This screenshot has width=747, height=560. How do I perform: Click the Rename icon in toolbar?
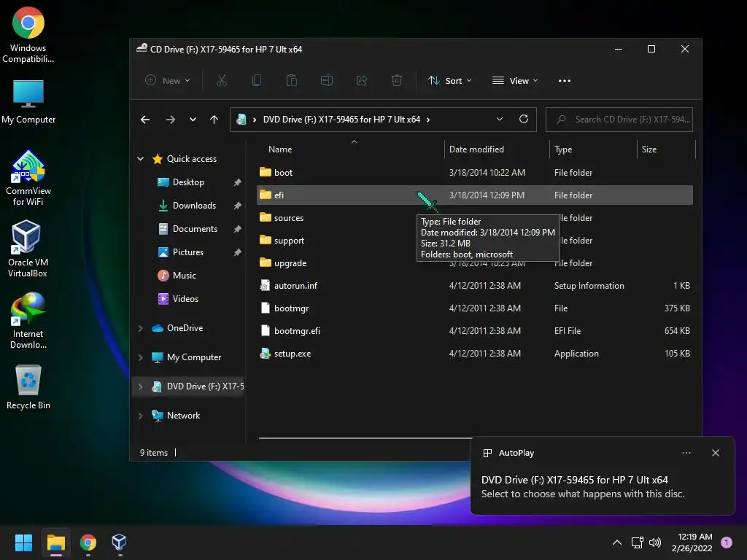(327, 80)
